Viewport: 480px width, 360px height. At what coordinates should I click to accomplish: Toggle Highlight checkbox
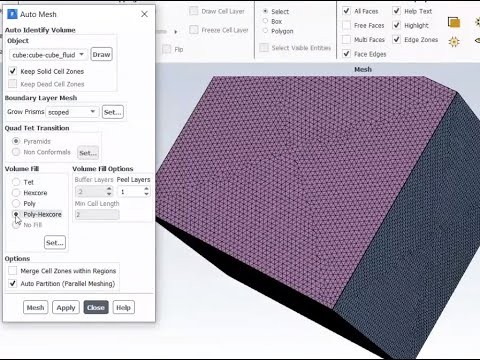tap(396, 25)
